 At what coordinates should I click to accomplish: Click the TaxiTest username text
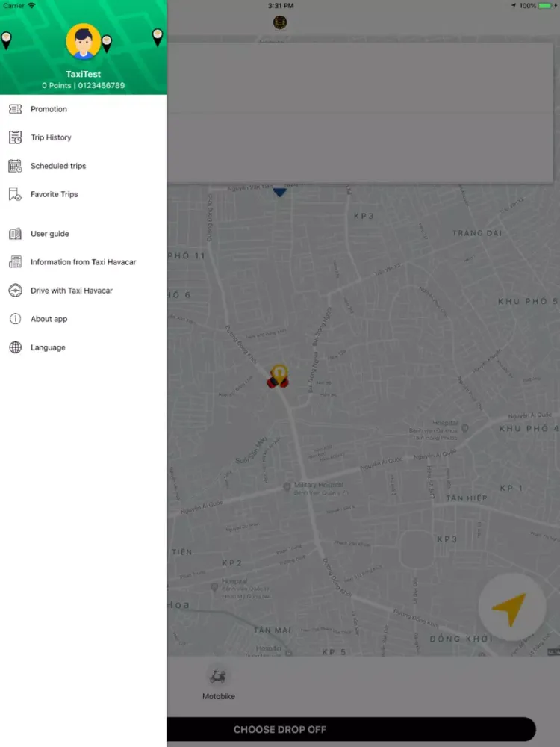point(84,74)
